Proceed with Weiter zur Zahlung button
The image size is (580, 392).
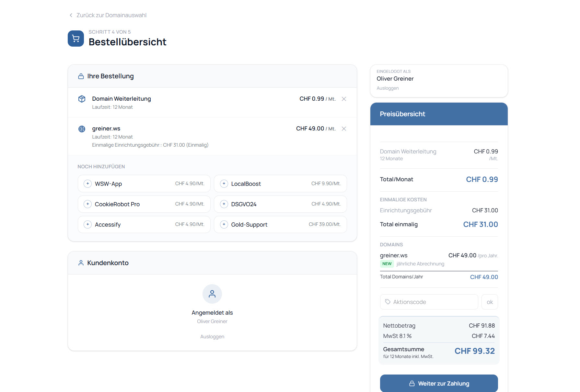[439, 384]
